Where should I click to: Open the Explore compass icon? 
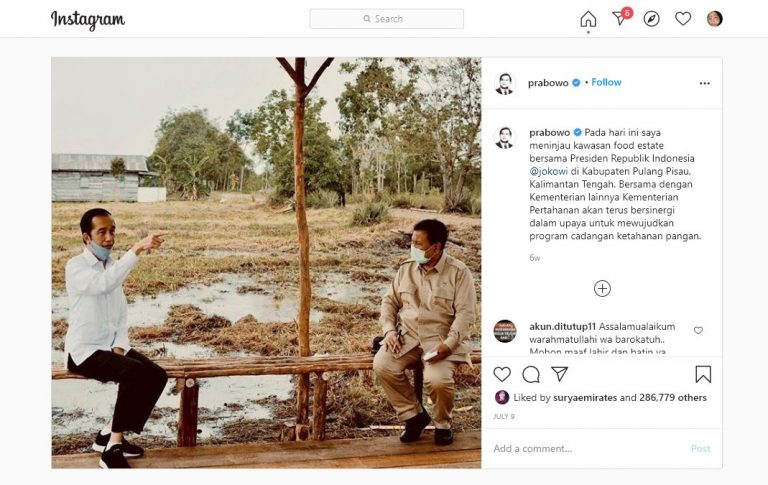pyautogui.click(x=651, y=19)
